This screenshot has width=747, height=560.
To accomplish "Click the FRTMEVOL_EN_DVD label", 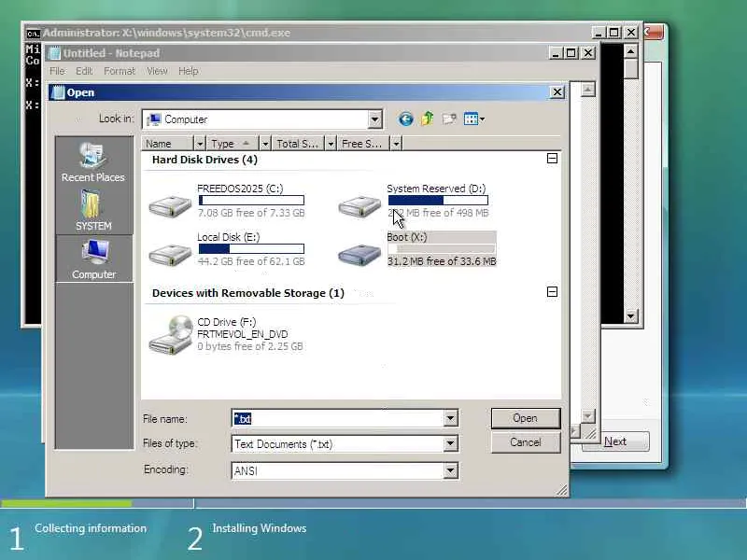I will tap(243, 334).
